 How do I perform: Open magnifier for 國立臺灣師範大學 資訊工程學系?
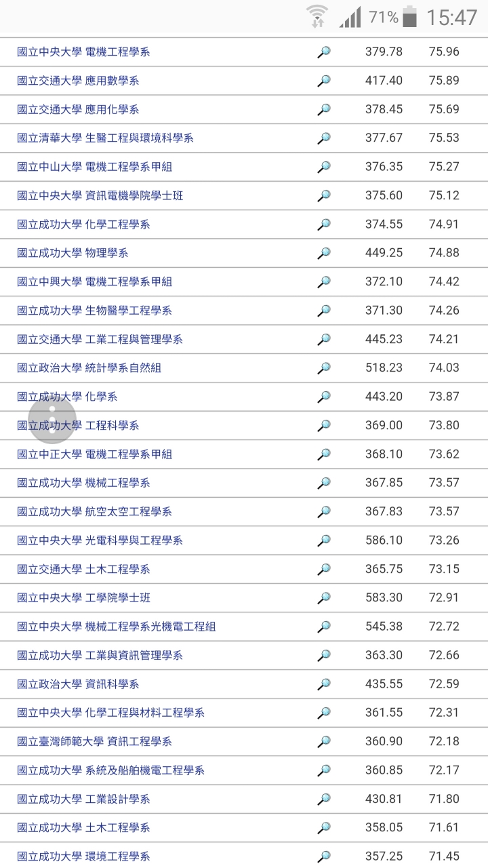[x=324, y=742]
